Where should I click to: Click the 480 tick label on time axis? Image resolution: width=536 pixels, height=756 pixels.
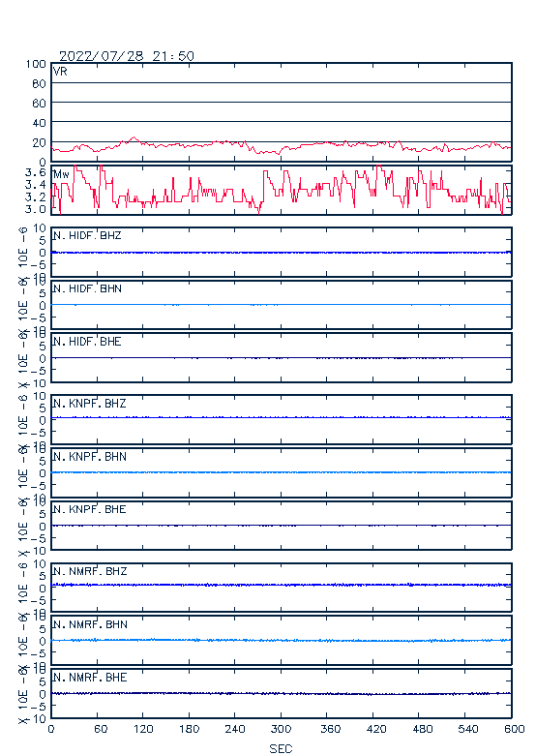(422, 729)
